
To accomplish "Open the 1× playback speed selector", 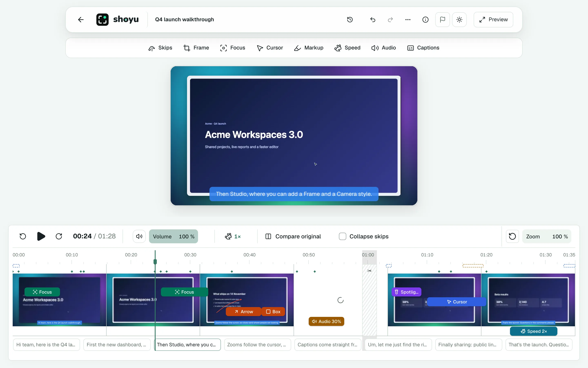I will (233, 236).
